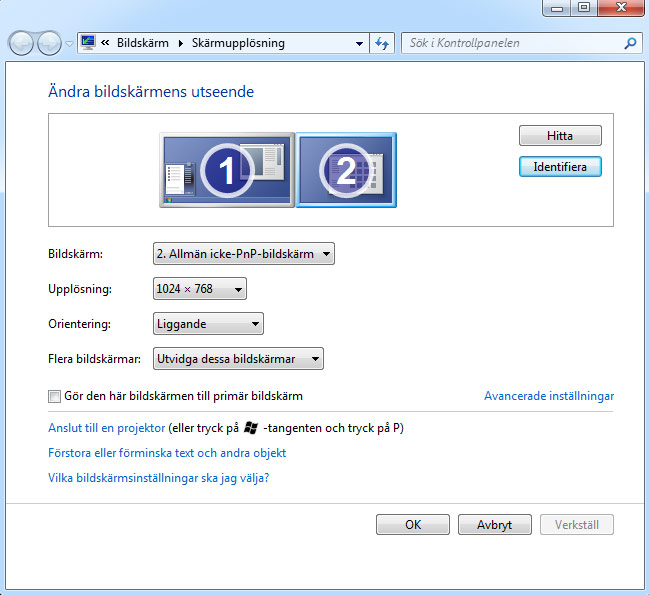This screenshot has height=595, width=649.
Task: Open the Bildskärm dropdown
Action: [244, 254]
